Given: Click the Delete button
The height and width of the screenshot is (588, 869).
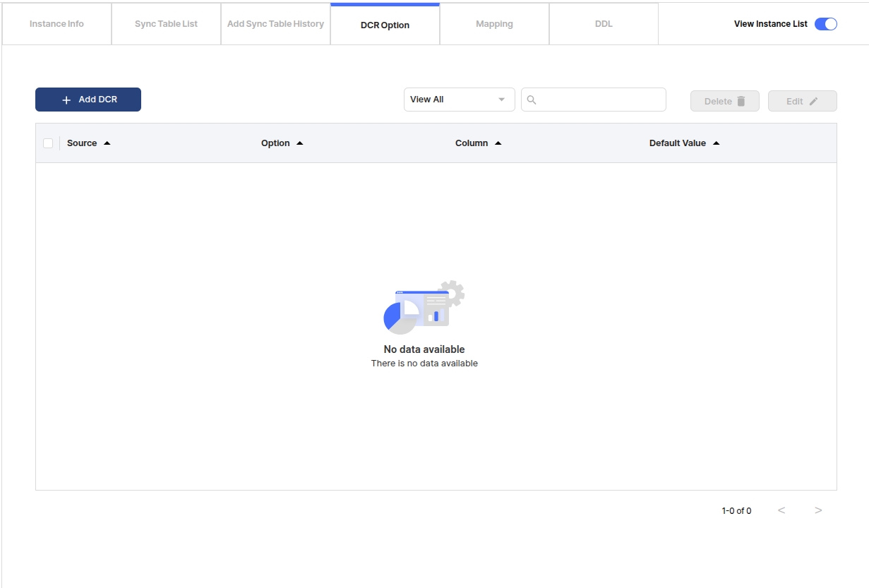Looking at the screenshot, I should pos(724,101).
